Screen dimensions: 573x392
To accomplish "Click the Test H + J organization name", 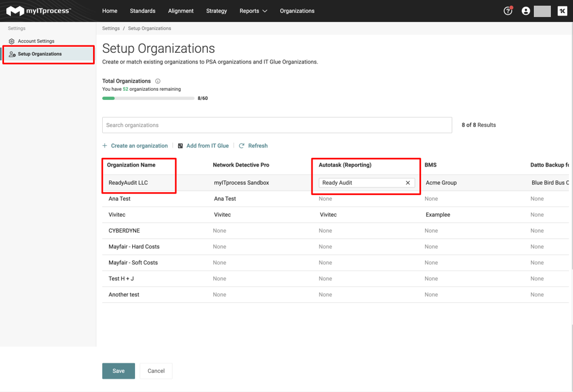I will click(121, 279).
